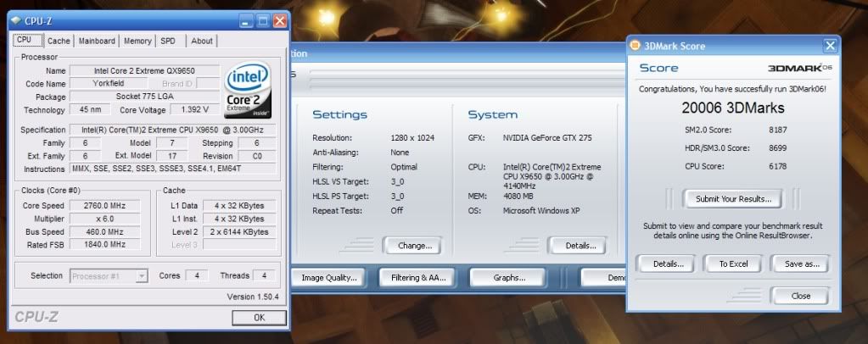This screenshot has width=868, height=344.
Task: Open Image Quality... in 3DMark
Action: [329, 278]
